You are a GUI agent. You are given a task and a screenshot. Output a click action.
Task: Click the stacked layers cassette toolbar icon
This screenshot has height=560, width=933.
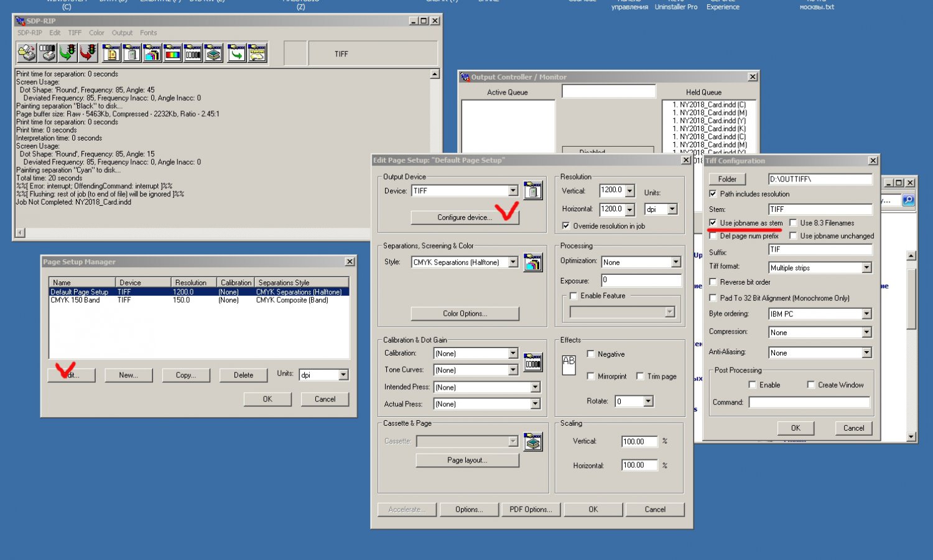[213, 53]
